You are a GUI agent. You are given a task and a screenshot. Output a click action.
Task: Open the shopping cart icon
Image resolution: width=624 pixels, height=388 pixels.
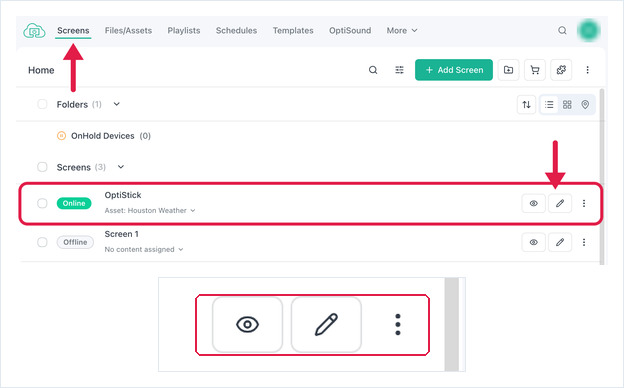(x=535, y=70)
